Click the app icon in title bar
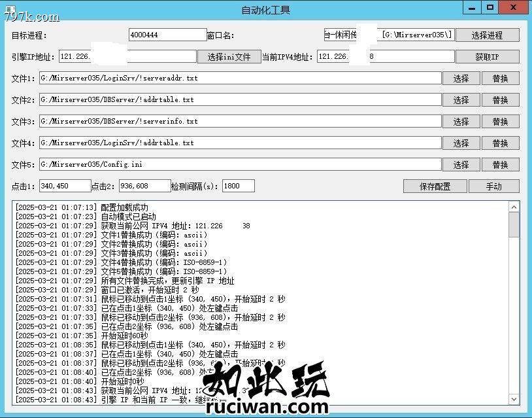 coord(10,9)
